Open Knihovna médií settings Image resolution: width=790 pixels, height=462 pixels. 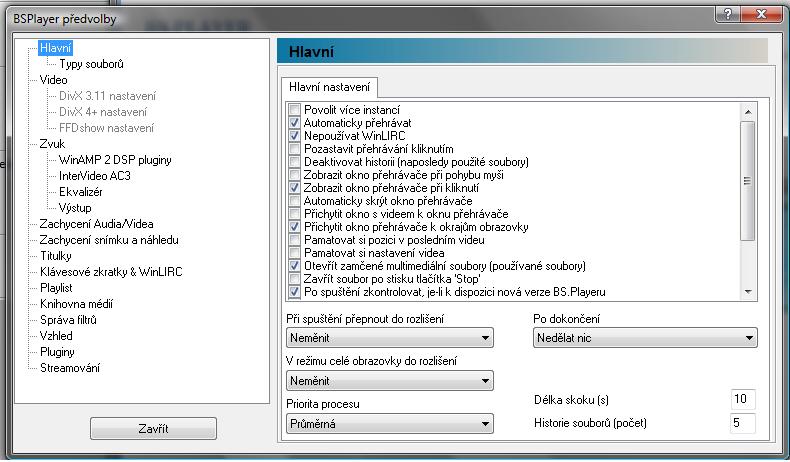coord(76,304)
